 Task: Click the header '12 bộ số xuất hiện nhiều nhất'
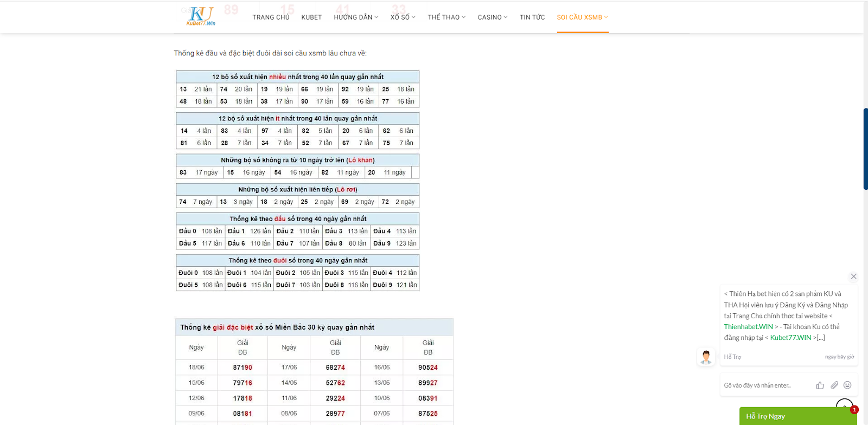tap(298, 77)
